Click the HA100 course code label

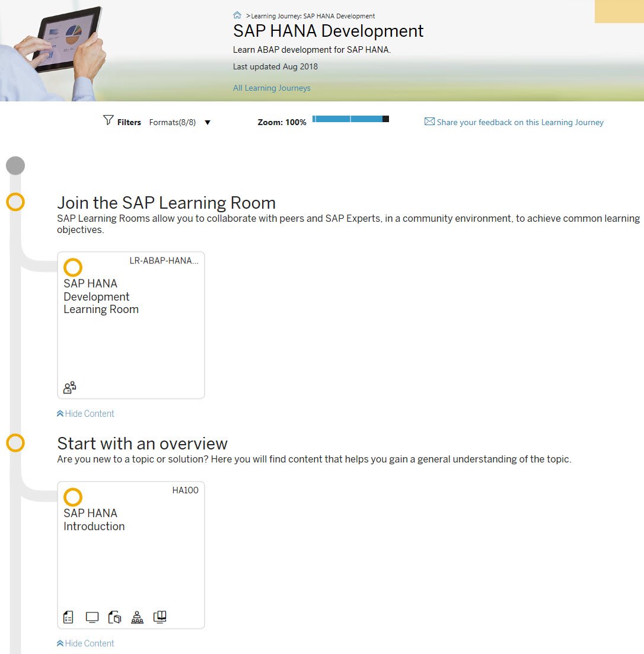(x=185, y=490)
